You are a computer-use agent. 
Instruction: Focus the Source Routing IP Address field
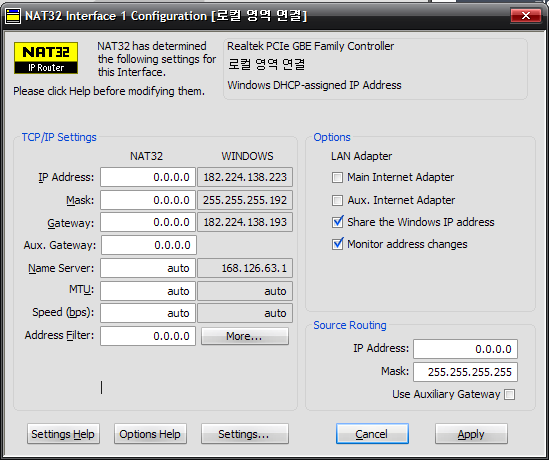(x=465, y=349)
